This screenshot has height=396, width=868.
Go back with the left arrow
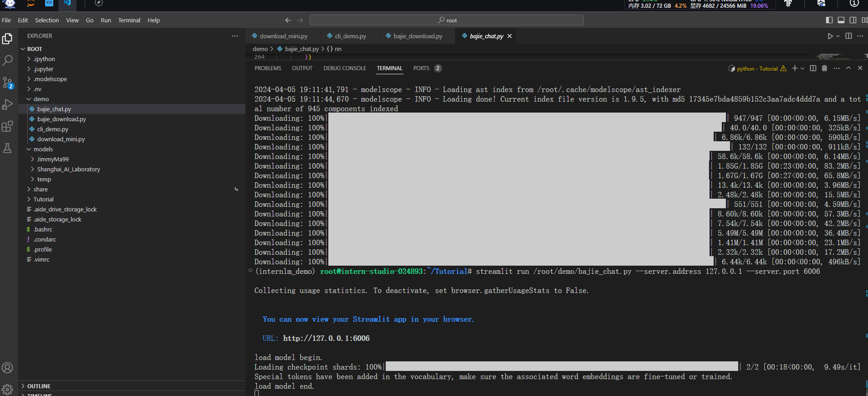click(288, 20)
